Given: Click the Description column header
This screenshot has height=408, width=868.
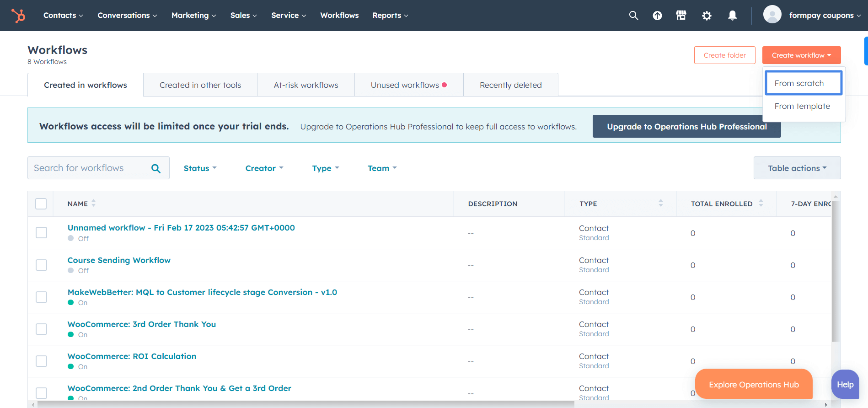Looking at the screenshot, I should coord(493,204).
